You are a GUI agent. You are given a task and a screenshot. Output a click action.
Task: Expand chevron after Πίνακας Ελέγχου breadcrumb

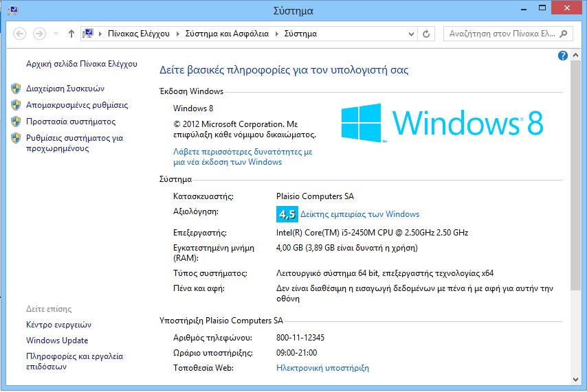pos(177,34)
